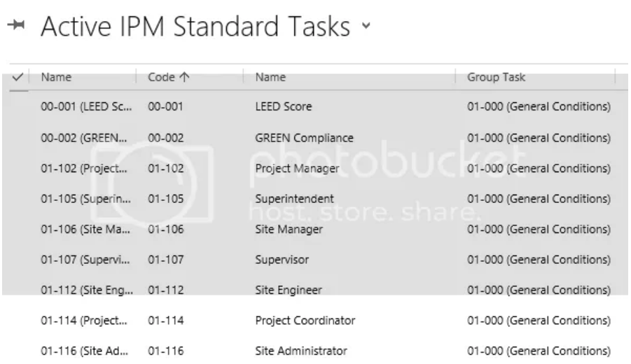Open the 01-114 (Project... record link

point(84,321)
